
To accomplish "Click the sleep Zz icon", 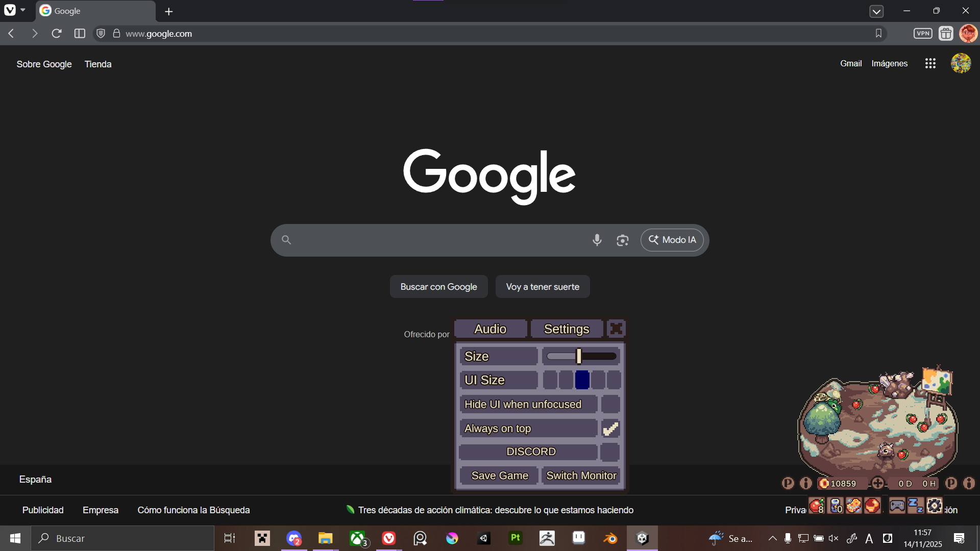I will click(916, 506).
